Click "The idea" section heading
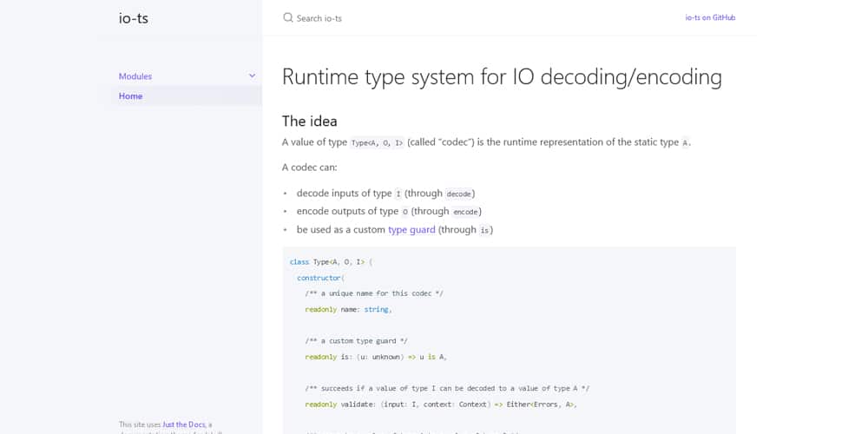Image resolution: width=868 pixels, height=434 pixels. click(x=310, y=121)
